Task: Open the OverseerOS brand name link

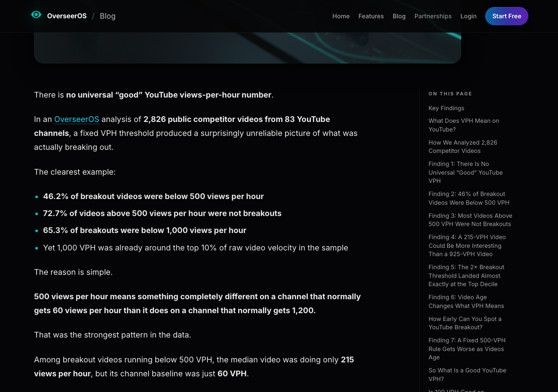Action: click(67, 16)
